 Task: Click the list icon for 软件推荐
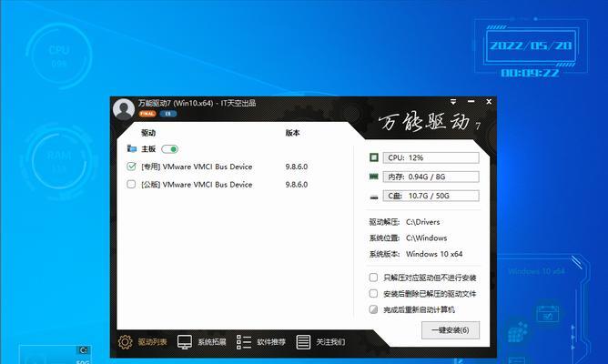click(244, 342)
